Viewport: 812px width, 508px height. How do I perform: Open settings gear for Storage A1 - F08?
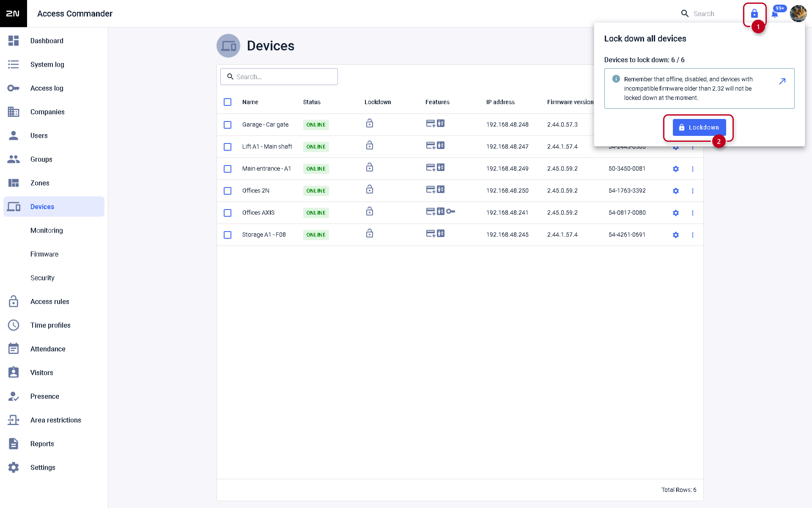coord(675,235)
